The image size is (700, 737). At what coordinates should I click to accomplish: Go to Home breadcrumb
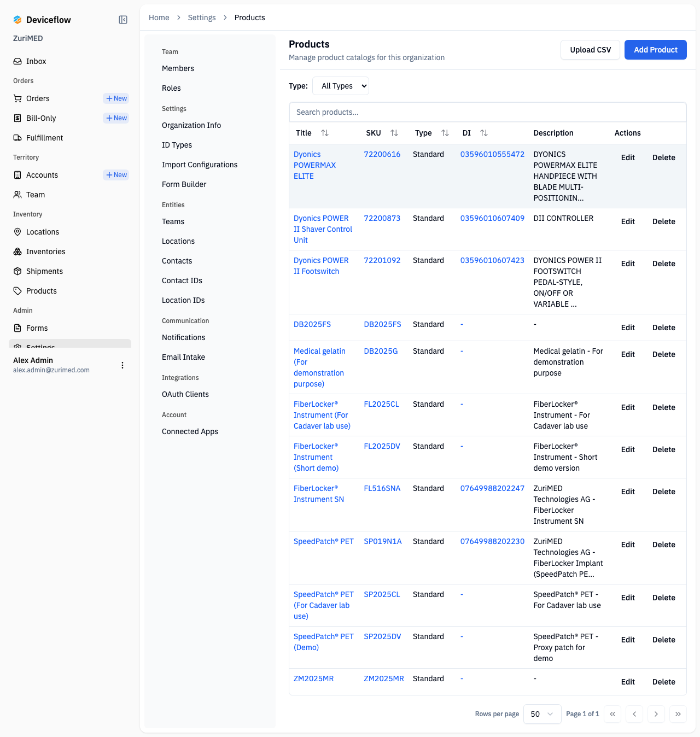(159, 17)
